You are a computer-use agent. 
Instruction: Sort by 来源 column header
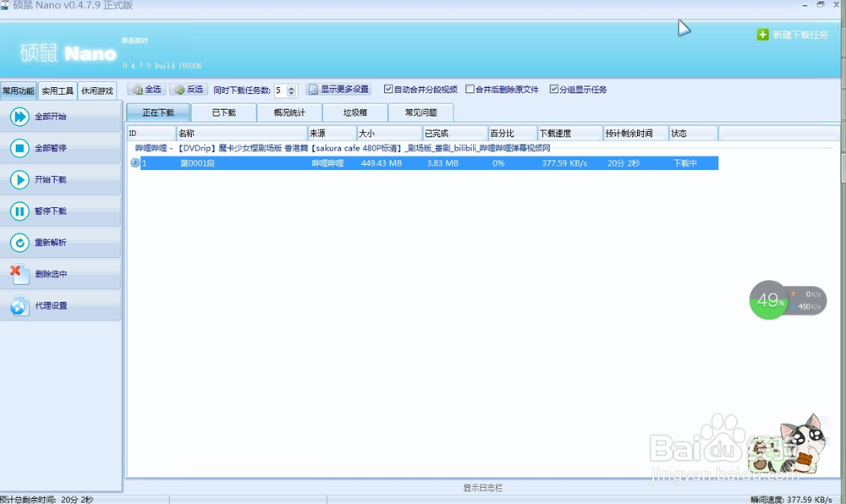(x=332, y=133)
